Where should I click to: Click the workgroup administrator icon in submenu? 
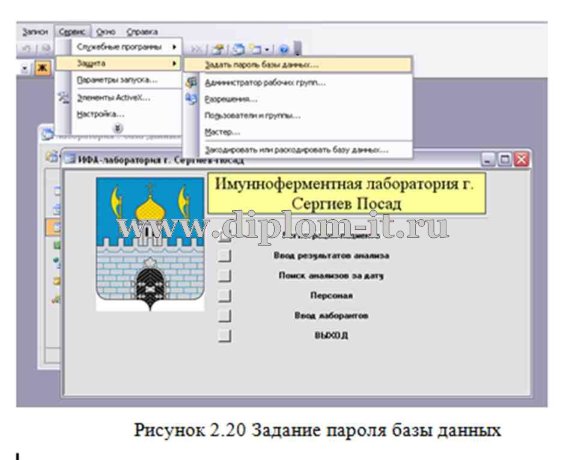point(191,83)
